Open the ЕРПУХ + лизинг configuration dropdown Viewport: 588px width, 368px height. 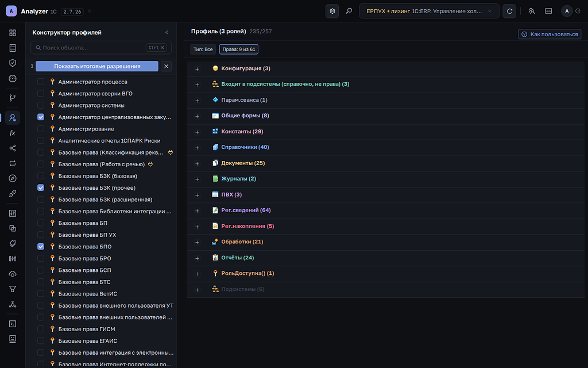click(429, 11)
